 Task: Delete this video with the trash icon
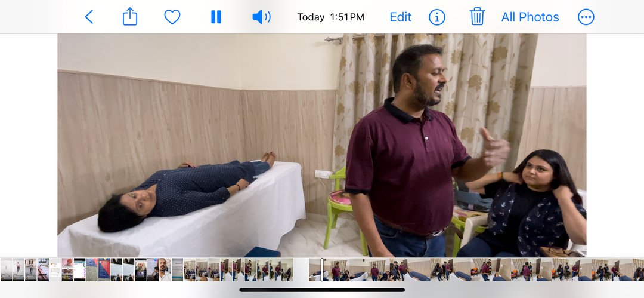click(477, 17)
